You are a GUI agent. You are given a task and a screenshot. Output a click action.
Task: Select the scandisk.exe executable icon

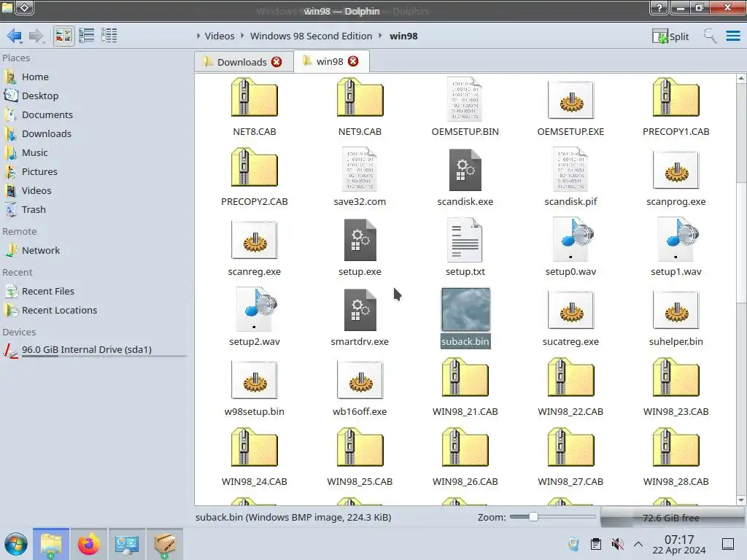pos(465,170)
